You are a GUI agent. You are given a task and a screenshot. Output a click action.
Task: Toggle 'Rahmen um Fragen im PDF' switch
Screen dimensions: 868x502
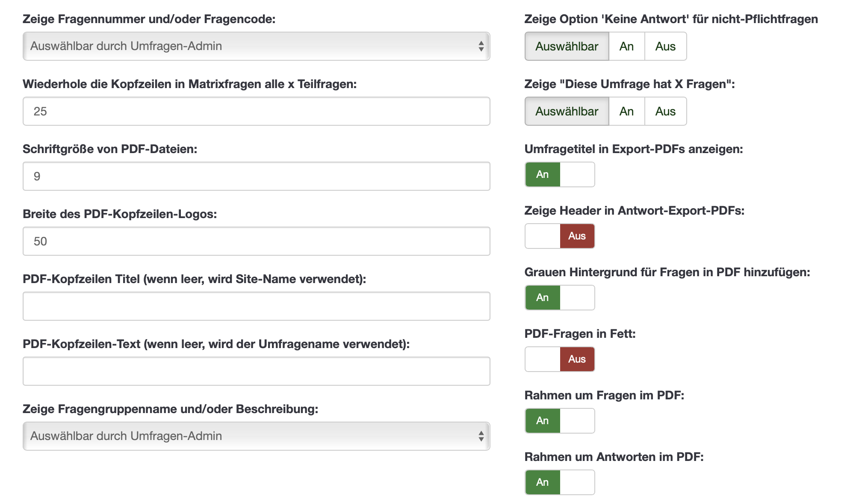pyautogui.click(x=560, y=421)
